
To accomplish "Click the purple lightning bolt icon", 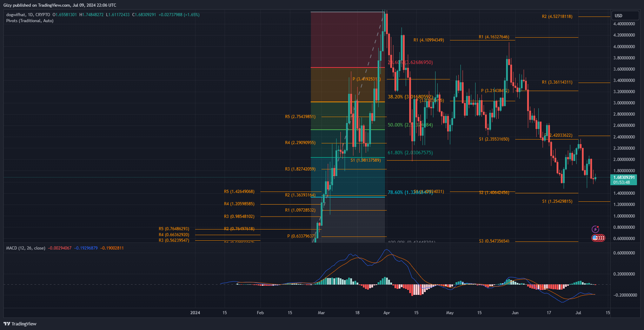I will click(595, 229).
